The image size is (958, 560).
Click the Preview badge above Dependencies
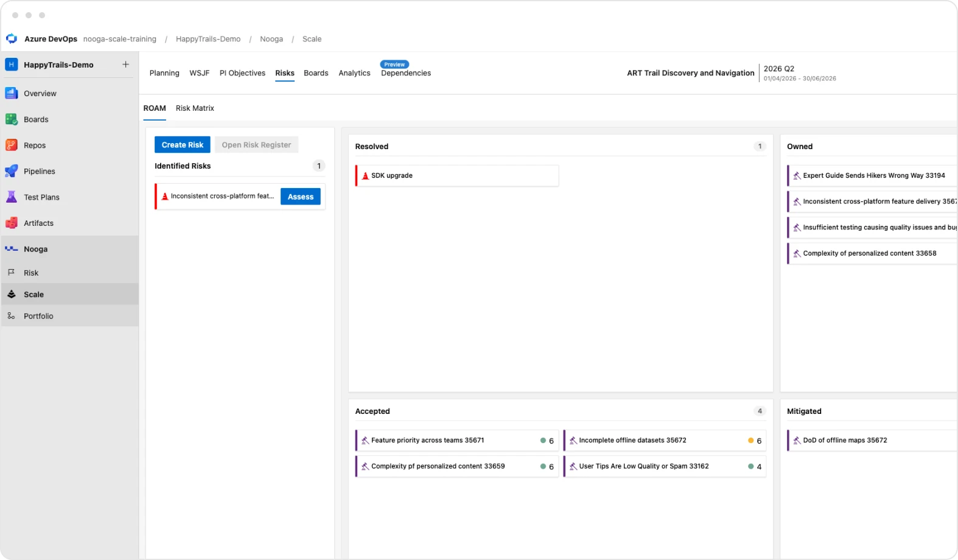click(394, 65)
